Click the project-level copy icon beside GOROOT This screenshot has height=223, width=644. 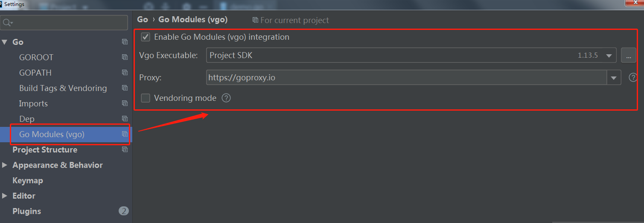(x=125, y=57)
